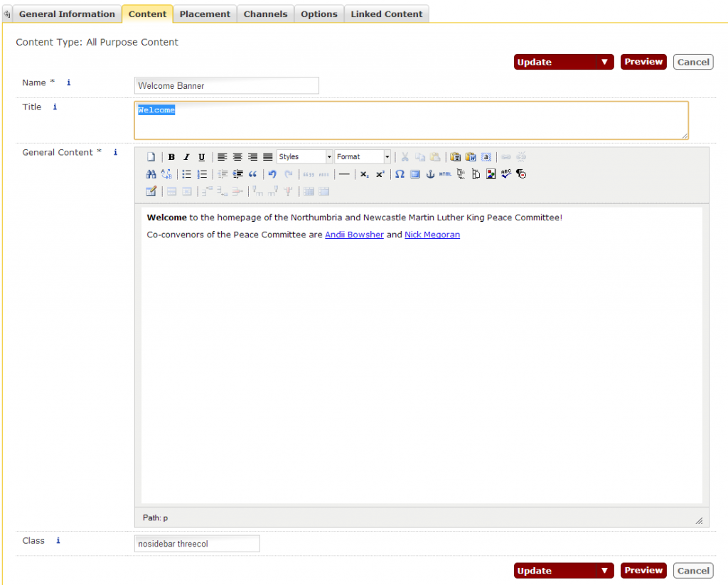Viewport: 728px width, 585px height.
Task: Toggle the unordered bullet list
Action: pos(187,174)
